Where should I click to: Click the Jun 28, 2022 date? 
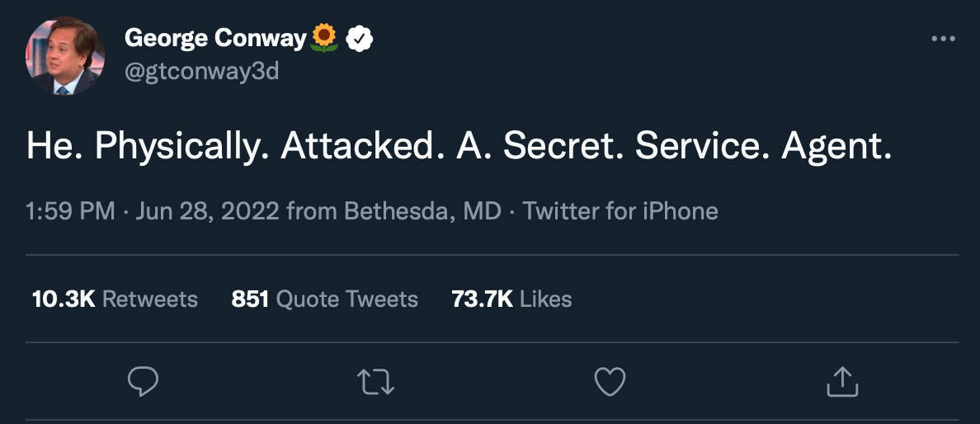pos(206,211)
